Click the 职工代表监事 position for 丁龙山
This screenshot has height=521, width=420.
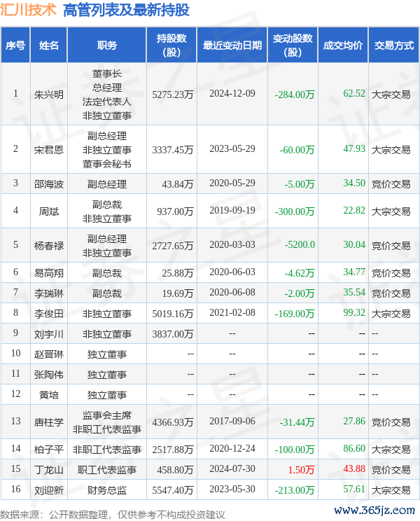(107, 470)
